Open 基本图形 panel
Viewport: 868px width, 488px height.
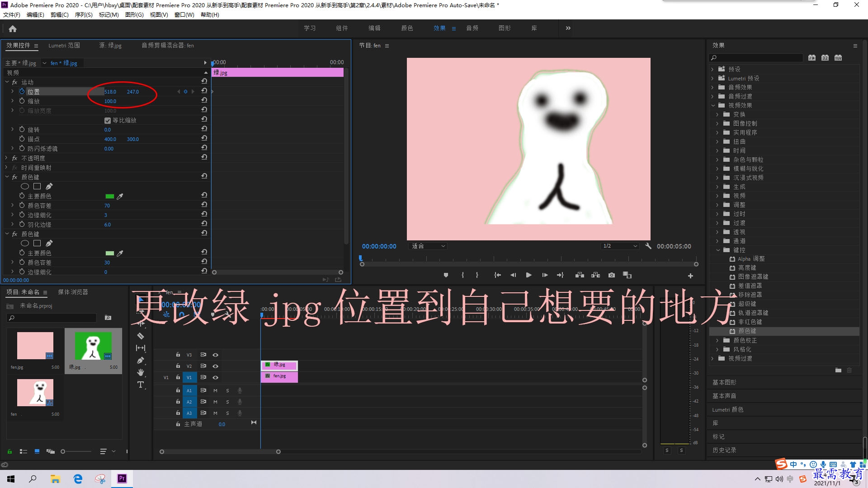click(724, 382)
